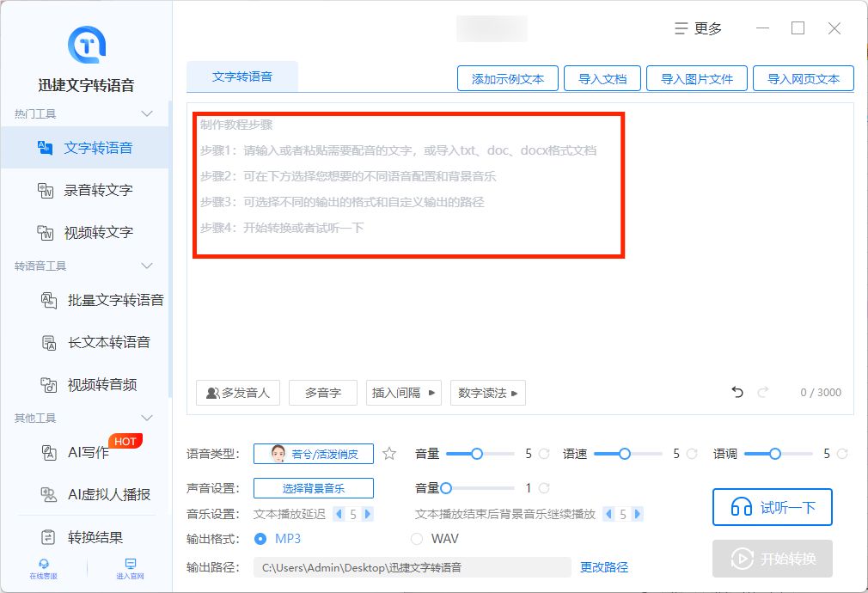The image size is (868, 593).
Task: Adjust the voice 音量 slider handle
Action: point(477,454)
